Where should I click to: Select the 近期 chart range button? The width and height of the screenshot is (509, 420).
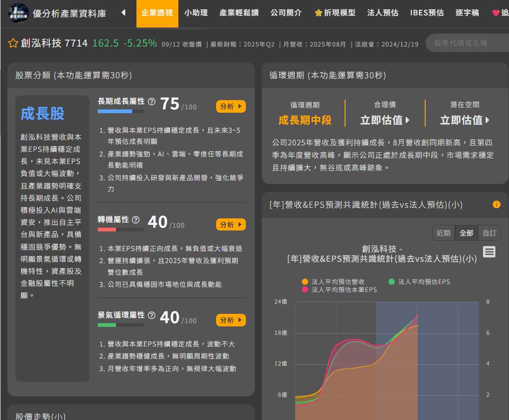(x=443, y=233)
